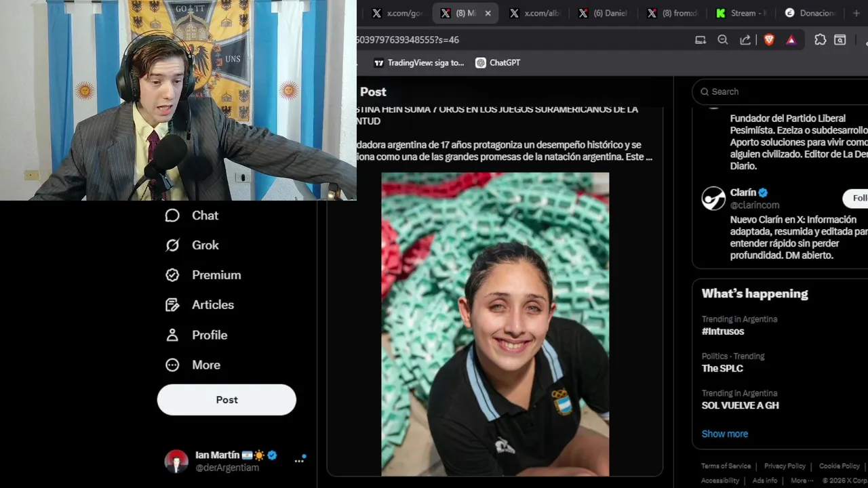The height and width of the screenshot is (488, 868).
Task: Open a new browser tab
Action: tap(856, 13)
